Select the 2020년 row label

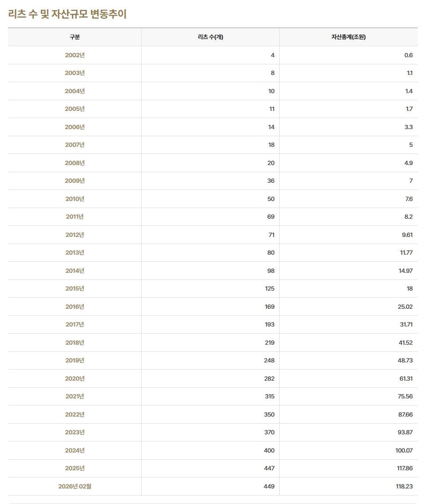75,378
